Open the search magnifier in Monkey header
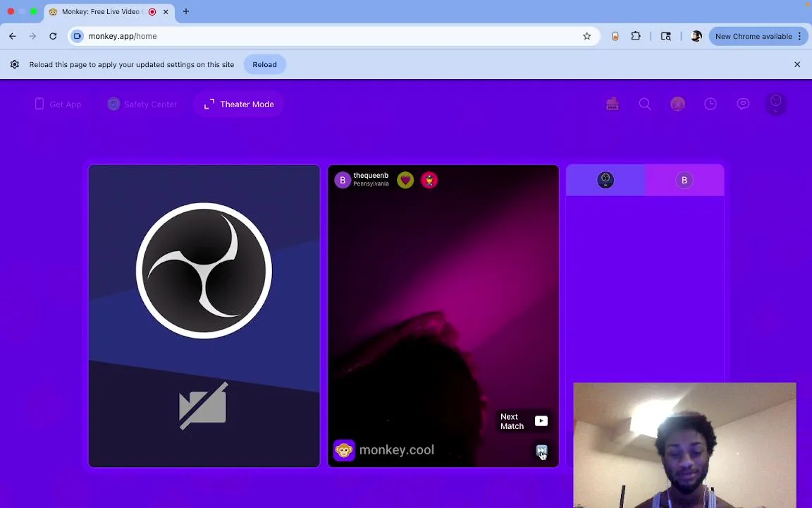This screenshot has height=508, width=812. click(645, 104)
